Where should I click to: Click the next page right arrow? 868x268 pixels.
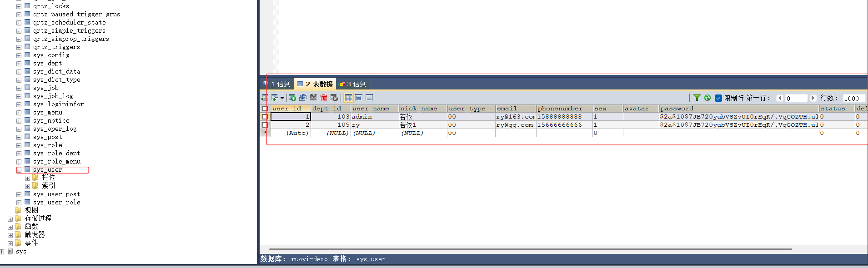point(813,98)
